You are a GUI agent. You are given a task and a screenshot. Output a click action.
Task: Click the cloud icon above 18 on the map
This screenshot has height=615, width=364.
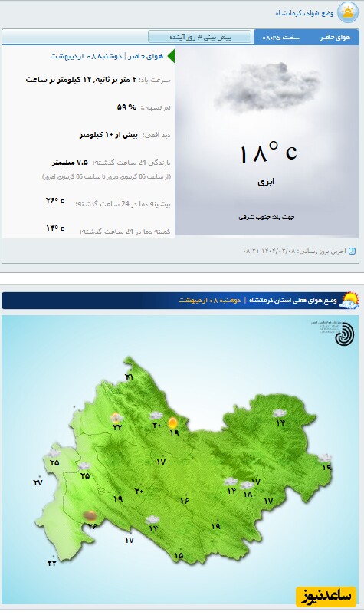[x=247, y=485]
